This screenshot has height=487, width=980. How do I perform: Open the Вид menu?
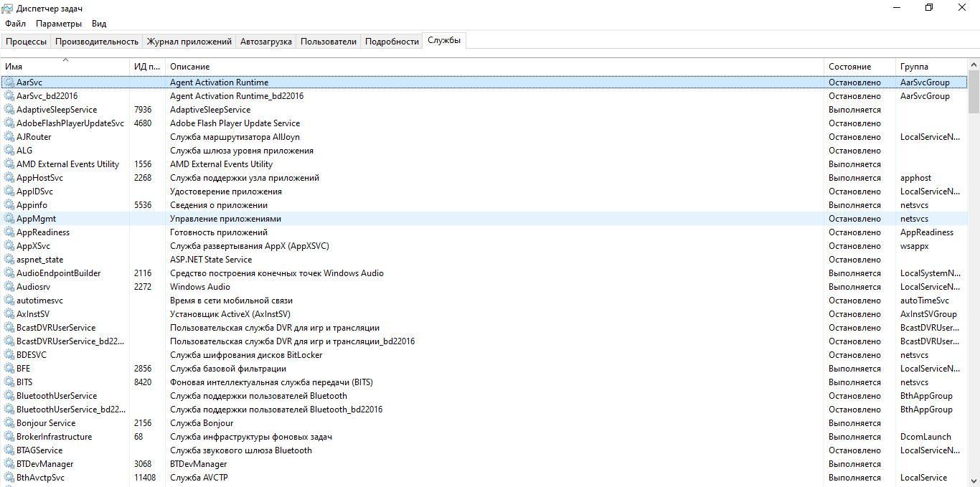(x=99, y=24)
